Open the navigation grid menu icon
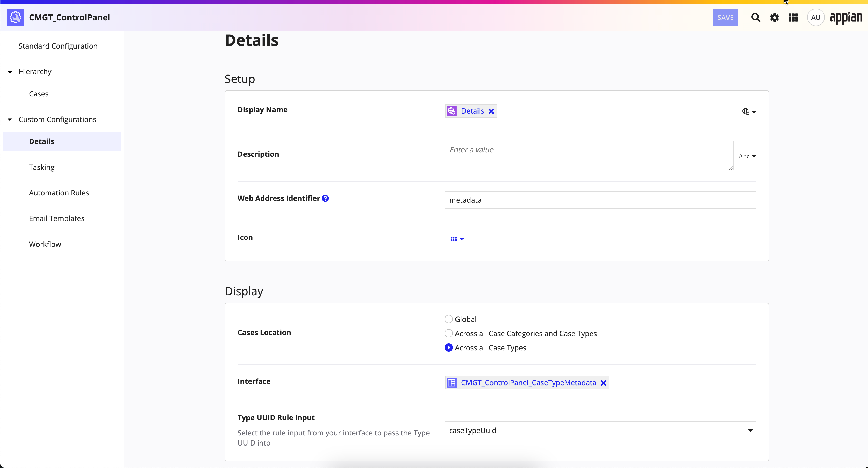 [x=793, y=18]
